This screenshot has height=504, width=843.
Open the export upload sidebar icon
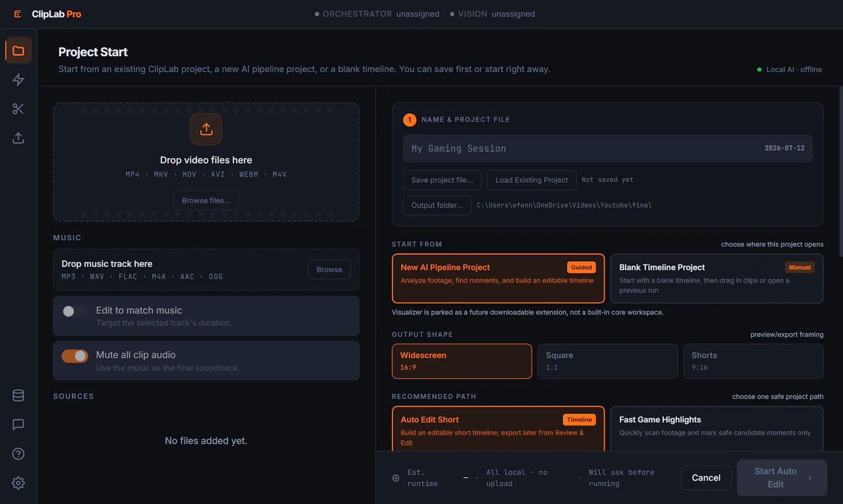pyautogui.click(x=18, y=138)
